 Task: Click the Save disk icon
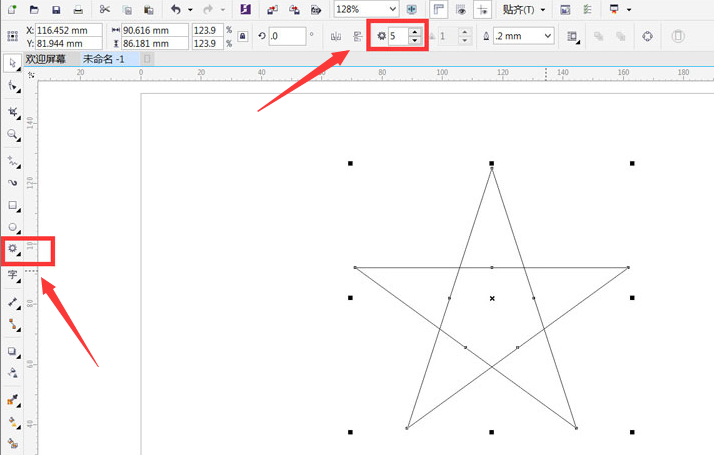coord(56,9)
